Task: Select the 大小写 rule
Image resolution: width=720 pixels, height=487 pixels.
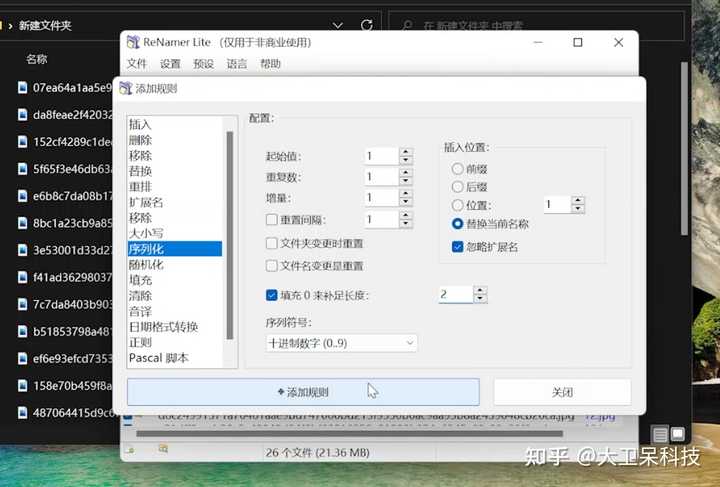Action: tap(175, 233)
